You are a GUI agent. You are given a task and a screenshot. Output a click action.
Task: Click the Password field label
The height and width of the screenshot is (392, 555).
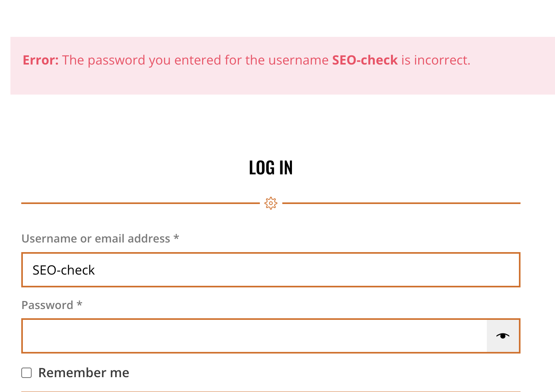[x=47, y=305]
